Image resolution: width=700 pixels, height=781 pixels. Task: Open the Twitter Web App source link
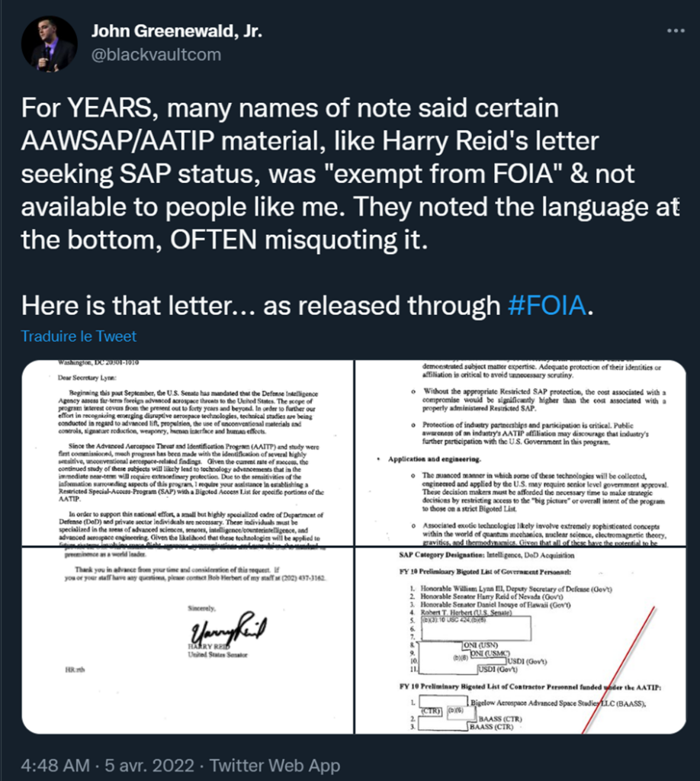(275, 765)
